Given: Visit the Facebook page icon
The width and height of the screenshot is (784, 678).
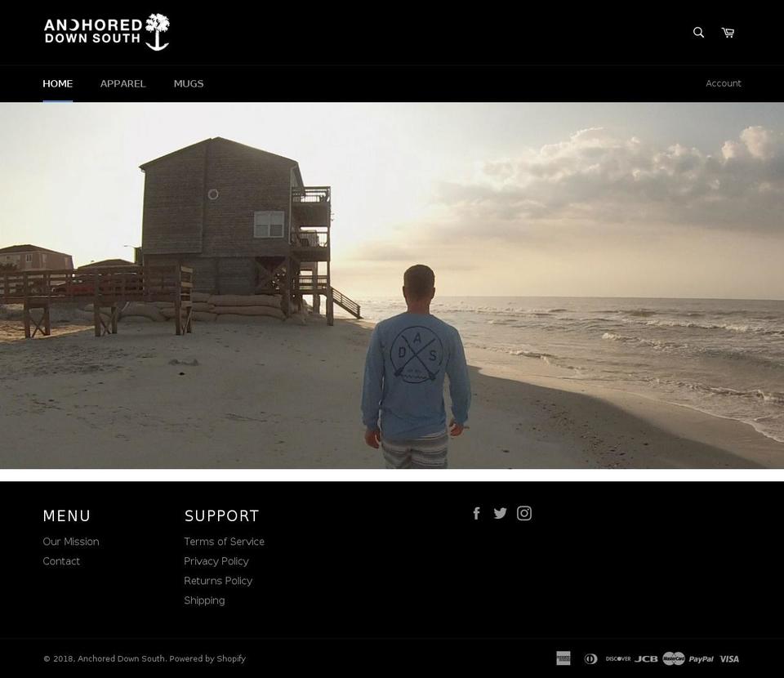Looking at the screenshot, I should [x=476, y=513].
